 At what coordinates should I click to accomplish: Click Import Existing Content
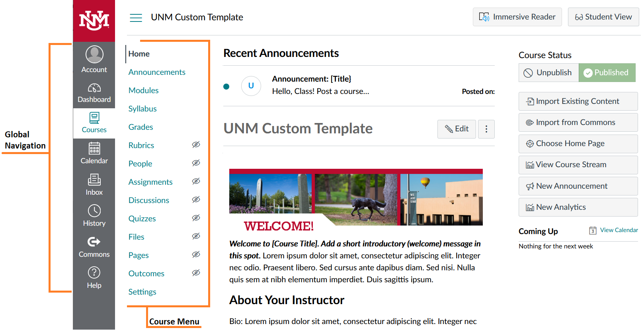[578, 101]
